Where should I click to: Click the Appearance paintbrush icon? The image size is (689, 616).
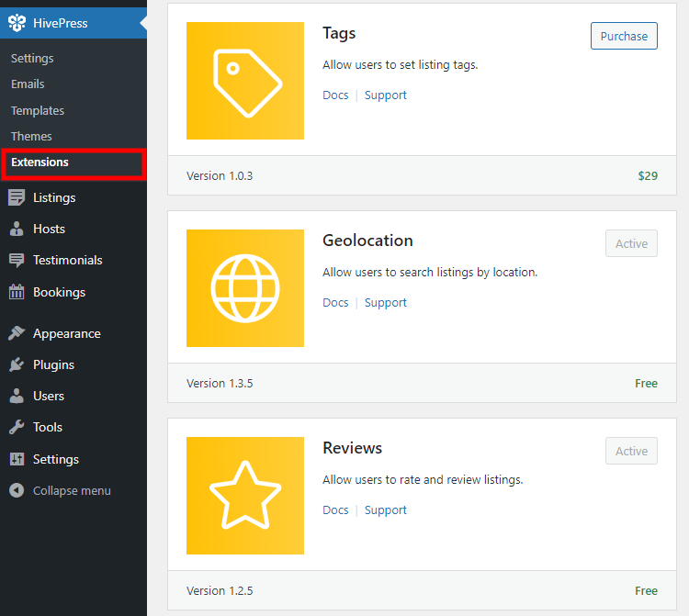(x=17, y=333)
